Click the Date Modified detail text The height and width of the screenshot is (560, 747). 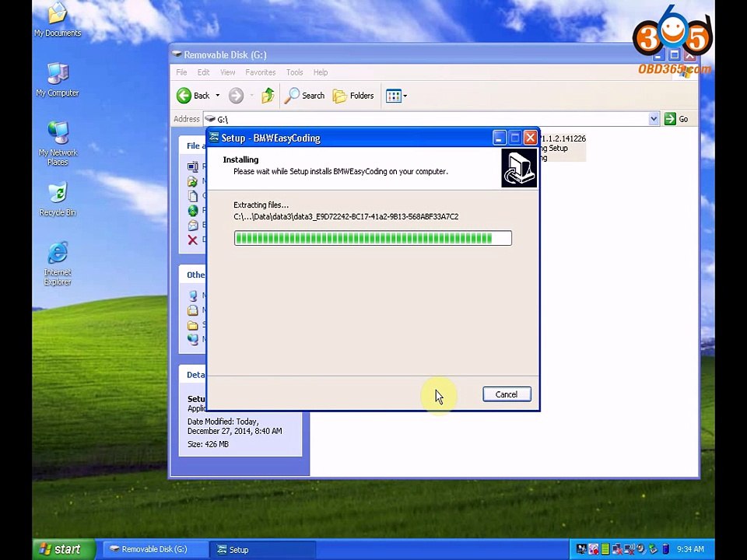point(234,426)
